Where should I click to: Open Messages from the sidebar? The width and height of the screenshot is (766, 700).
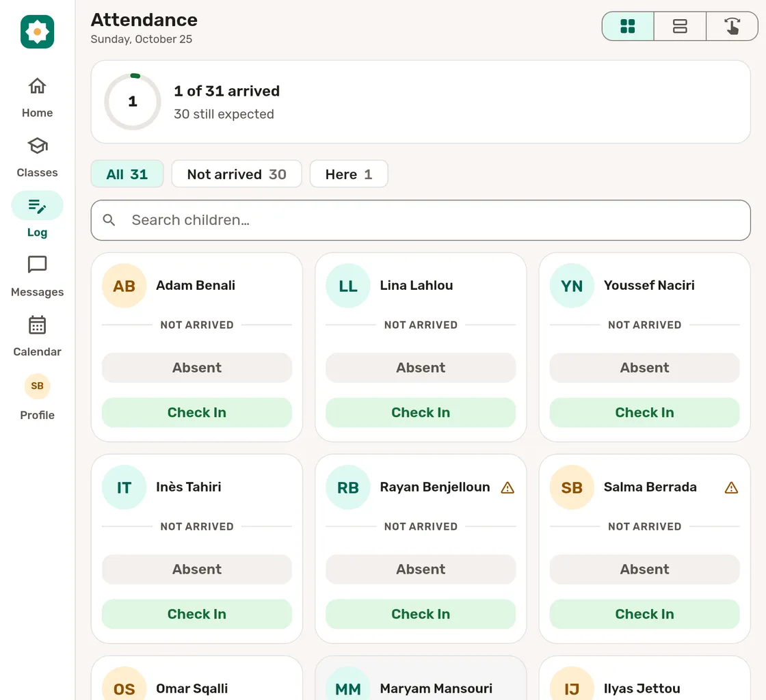point(37,277)
